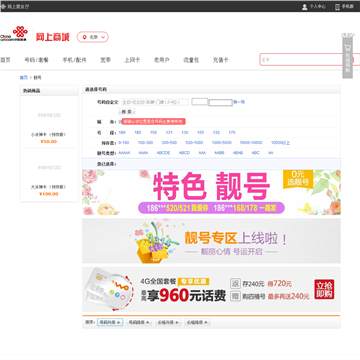
Task: Open the 号码/套餐 menu item
Action: point(36,60)
